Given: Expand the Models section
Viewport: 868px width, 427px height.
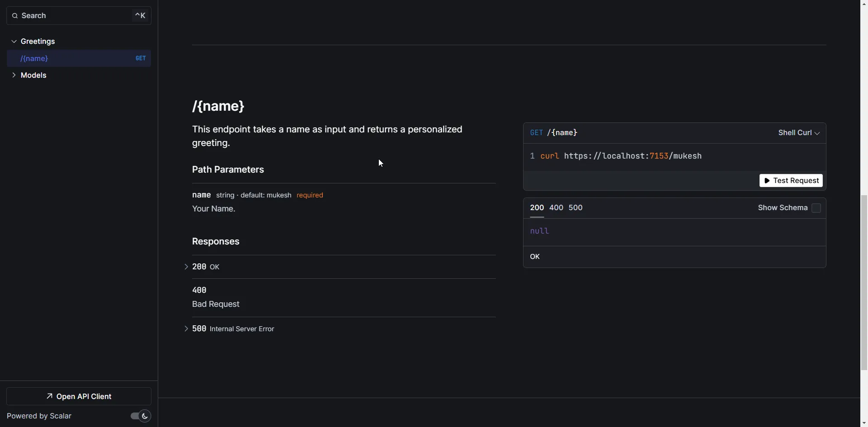Looking at the screenshot, I should (x=14, y=75).
